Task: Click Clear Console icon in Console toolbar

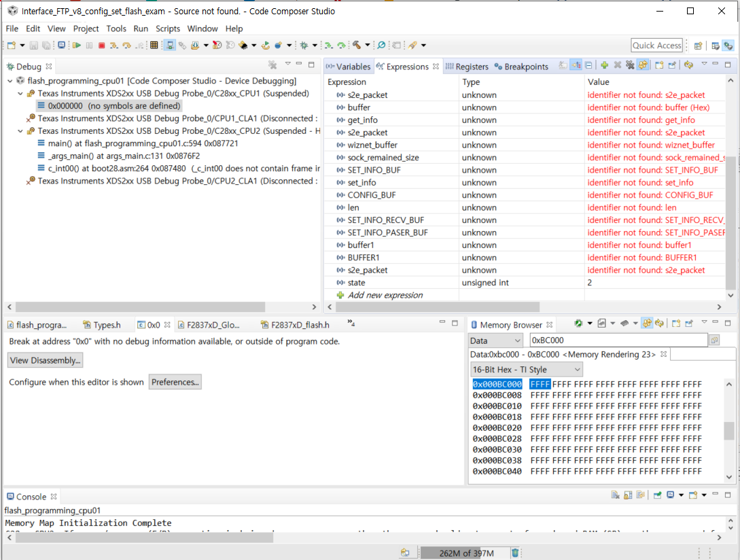Action: click(x=615, y=495)
